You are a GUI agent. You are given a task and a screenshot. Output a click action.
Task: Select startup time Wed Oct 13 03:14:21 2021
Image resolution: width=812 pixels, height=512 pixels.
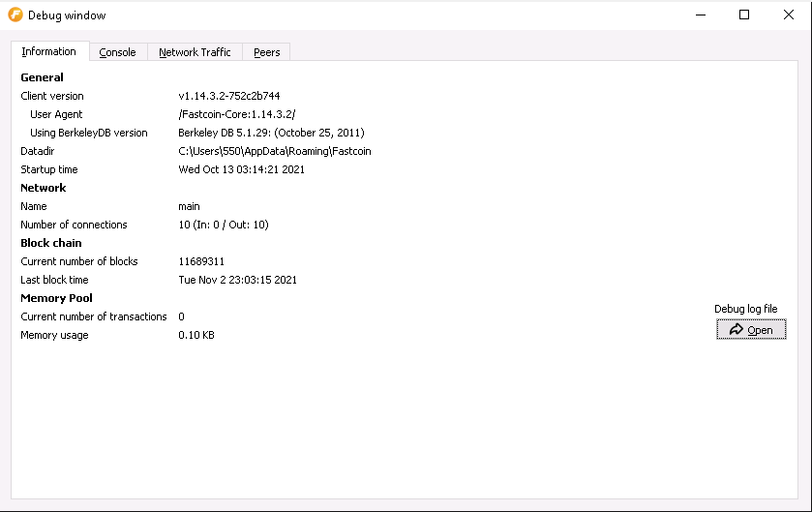[x=241, y=169]
